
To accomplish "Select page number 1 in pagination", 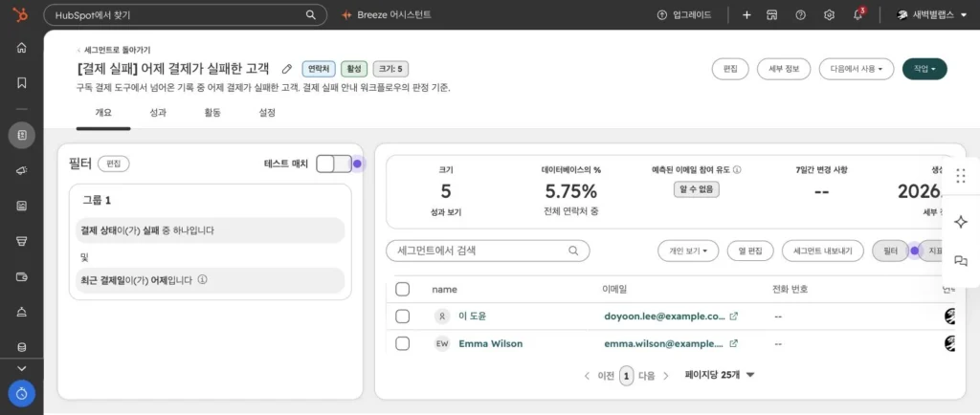I will [627, 376].
